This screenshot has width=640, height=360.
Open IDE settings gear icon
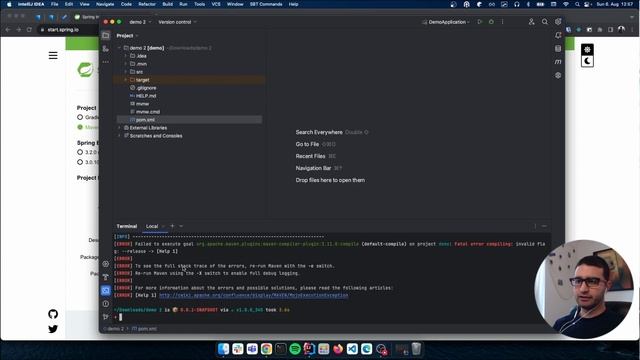click(x=558, y=22)
